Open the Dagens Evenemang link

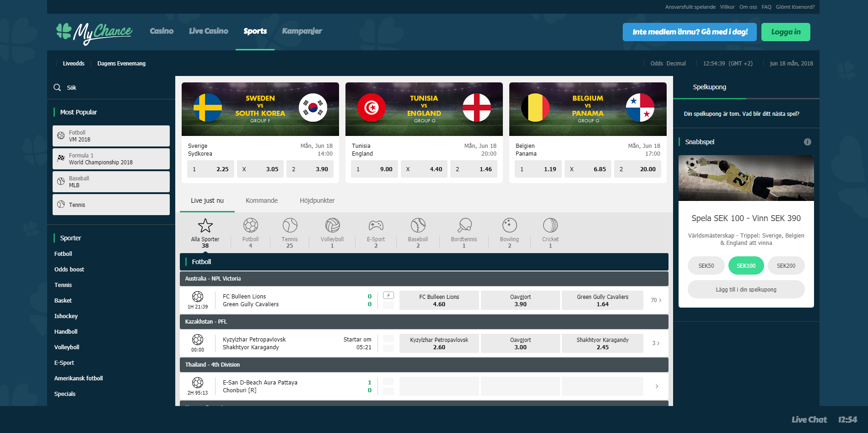121,64
